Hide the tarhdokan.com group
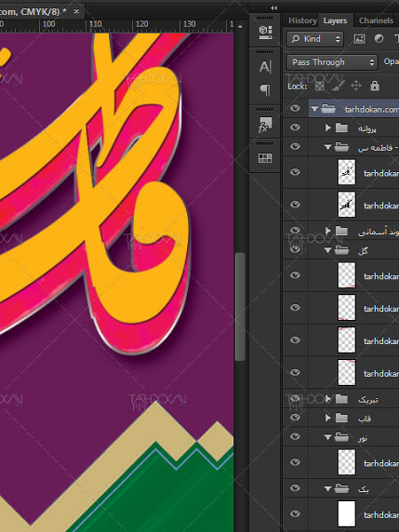The image size is (399, 532). coord(295,108)
